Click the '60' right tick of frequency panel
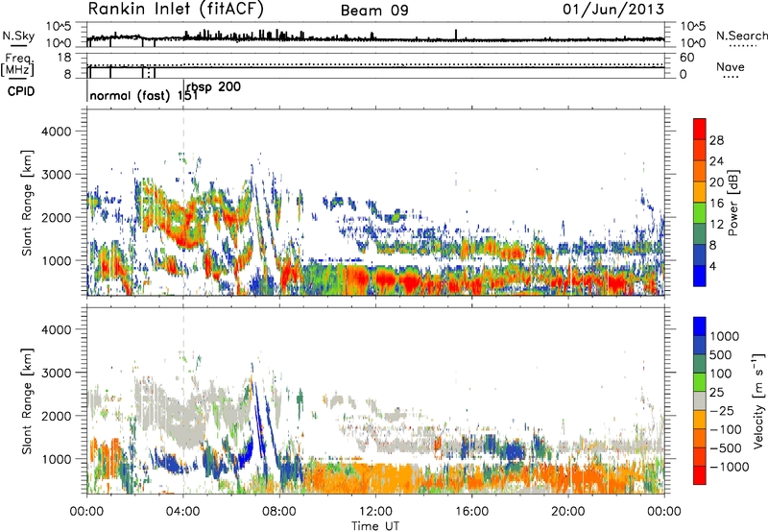 (687, 58)
